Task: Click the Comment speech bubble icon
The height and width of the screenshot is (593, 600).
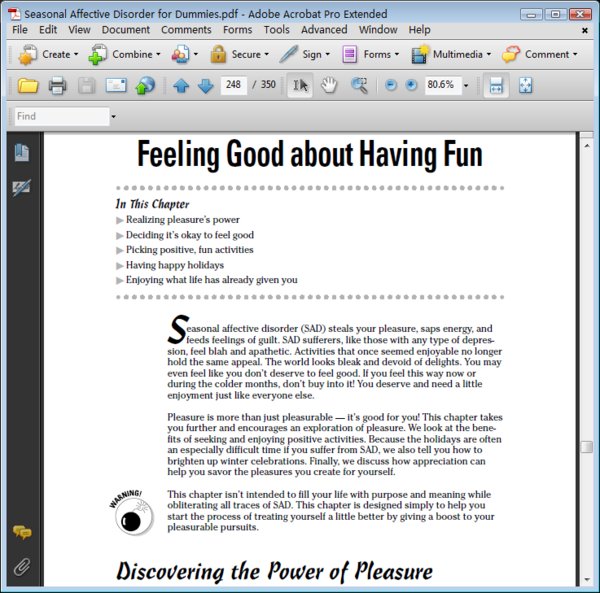Action: click(x=511, y=54)
